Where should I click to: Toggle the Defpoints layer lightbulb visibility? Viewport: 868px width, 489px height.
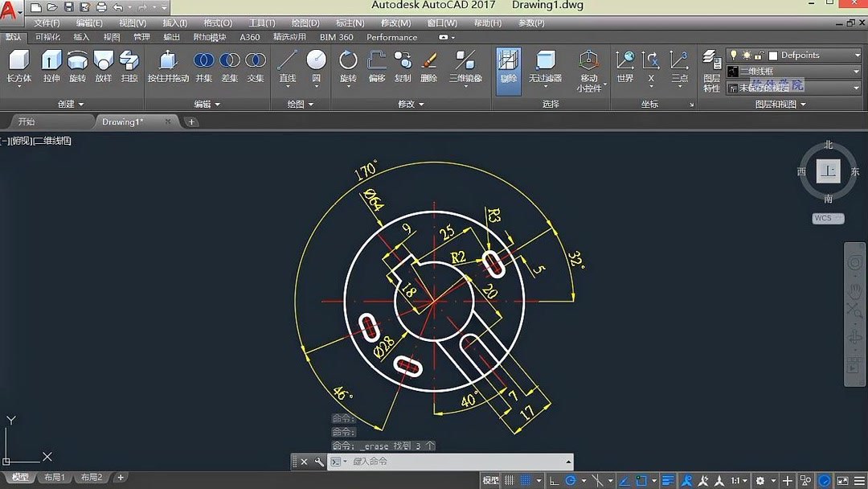pyautogui.click(x=734, y=55)
